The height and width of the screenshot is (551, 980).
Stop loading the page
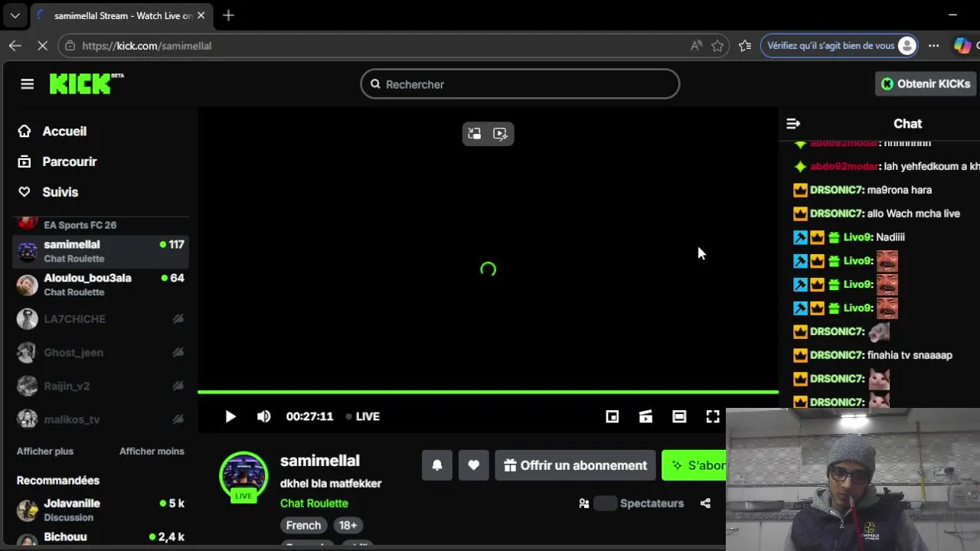pyautogui.click(x=43, y=46)
